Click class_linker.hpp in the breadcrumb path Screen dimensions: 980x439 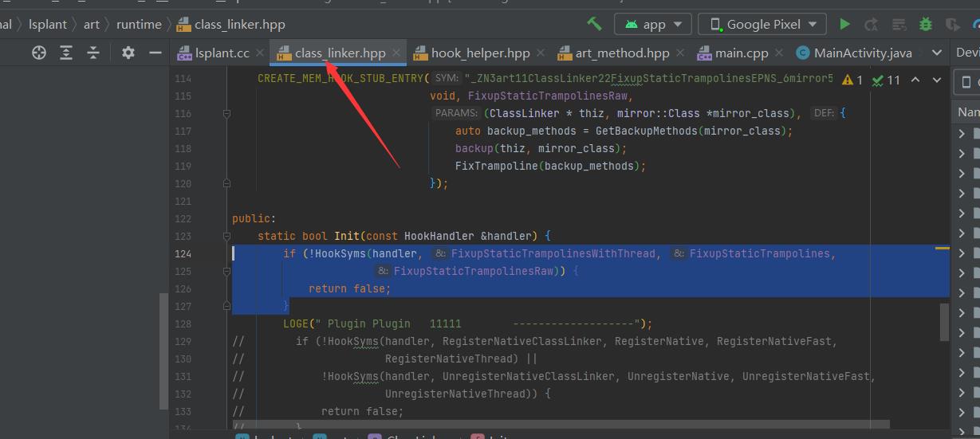[230, 24]
